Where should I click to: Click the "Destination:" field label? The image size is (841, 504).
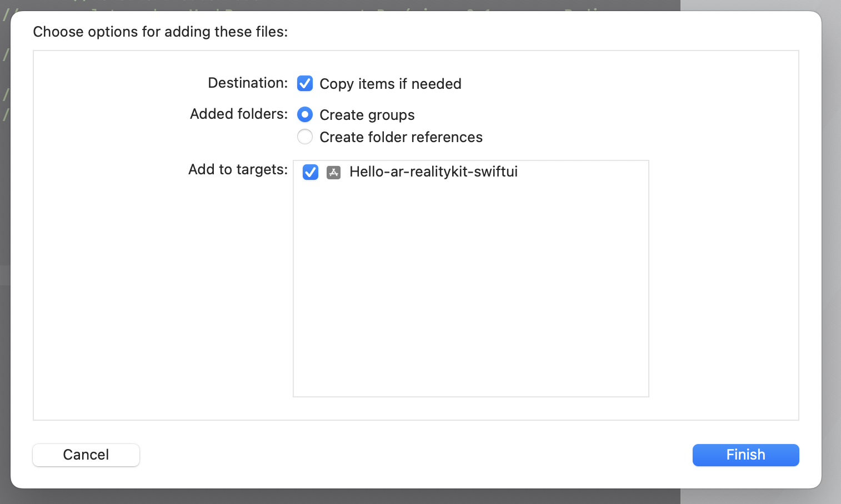click(248, 83)
